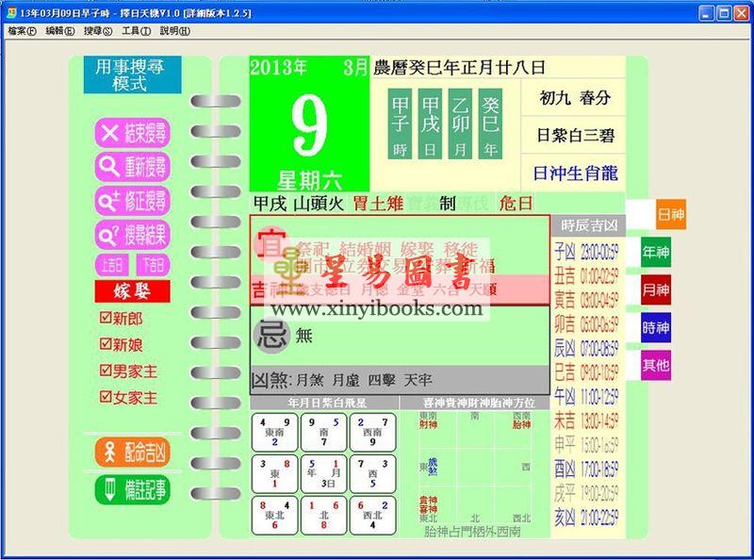The height and width of the screenshot is (560, 754).
Task: Switch to the green 年神 tab
Action: tap(655, 252)
